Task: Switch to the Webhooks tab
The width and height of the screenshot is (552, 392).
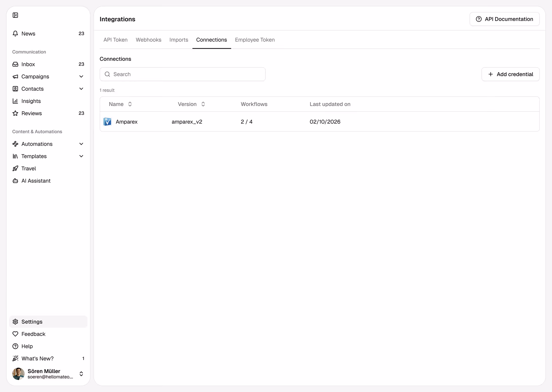Action: point(148,40)
